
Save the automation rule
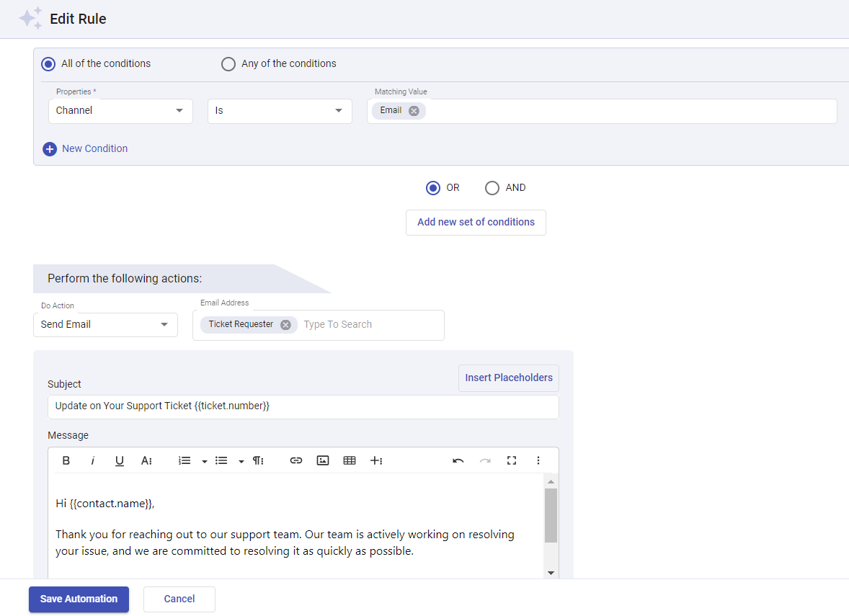pos(79,599)
